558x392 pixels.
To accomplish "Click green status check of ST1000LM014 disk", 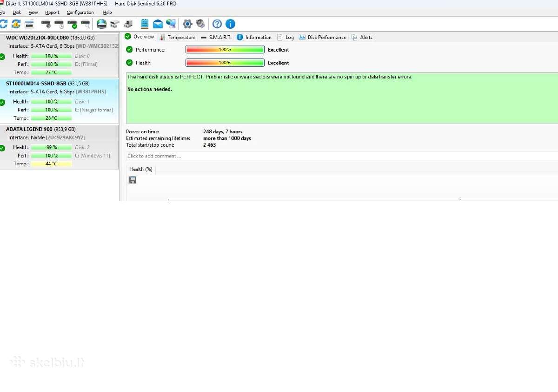I will pyautogui.click(x=2, y=102).
